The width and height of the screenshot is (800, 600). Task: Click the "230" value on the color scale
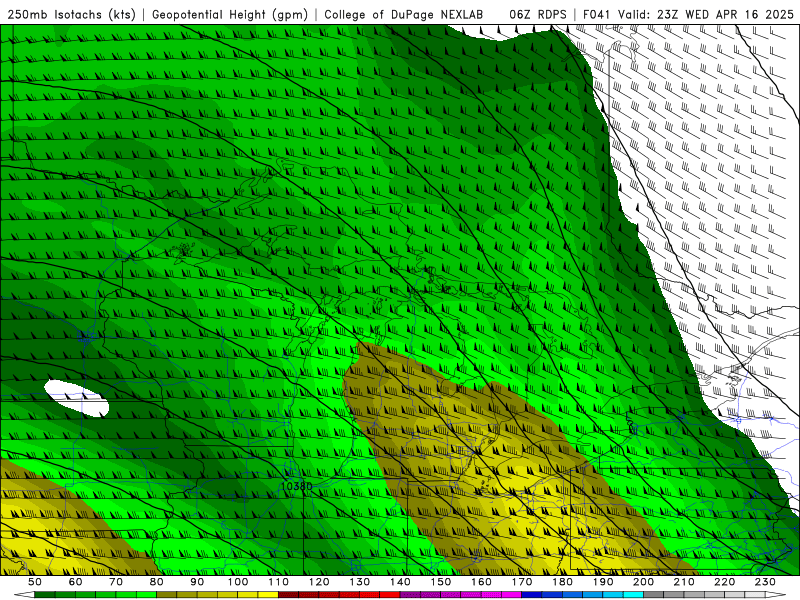pos(765,582)
